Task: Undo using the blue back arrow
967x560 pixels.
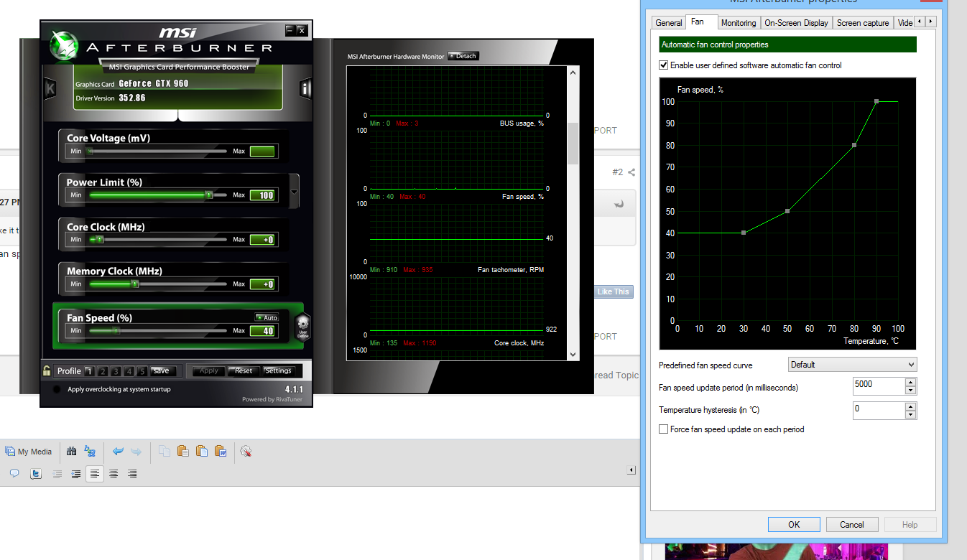Action: point(118,452)
